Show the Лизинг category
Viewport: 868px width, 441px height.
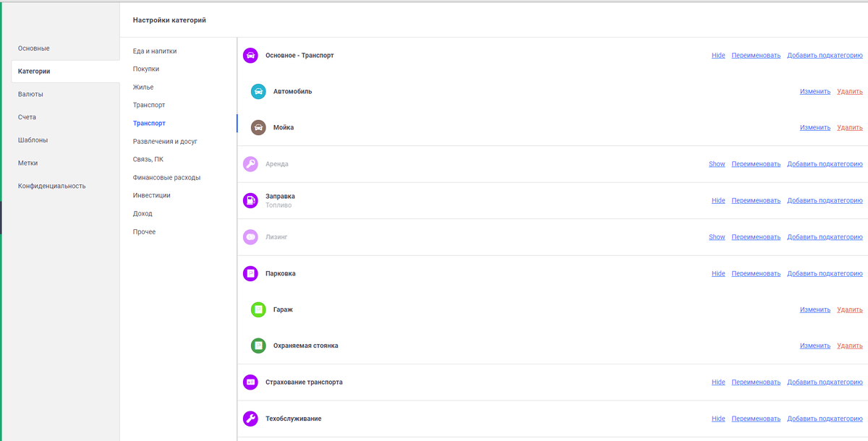717,236
